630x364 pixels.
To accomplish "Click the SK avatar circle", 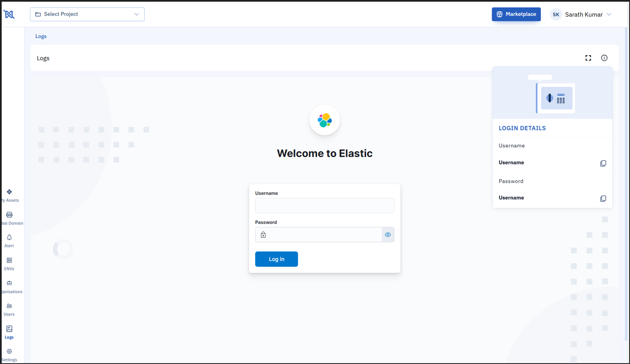I will (556, 14).
